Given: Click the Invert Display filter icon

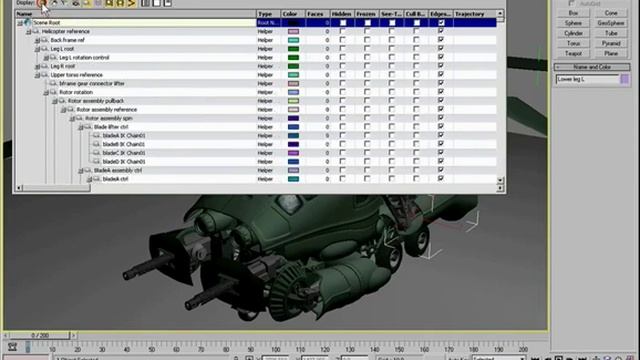Looking at the screenshot, I should pyautogui.click(x=168, y=3).
